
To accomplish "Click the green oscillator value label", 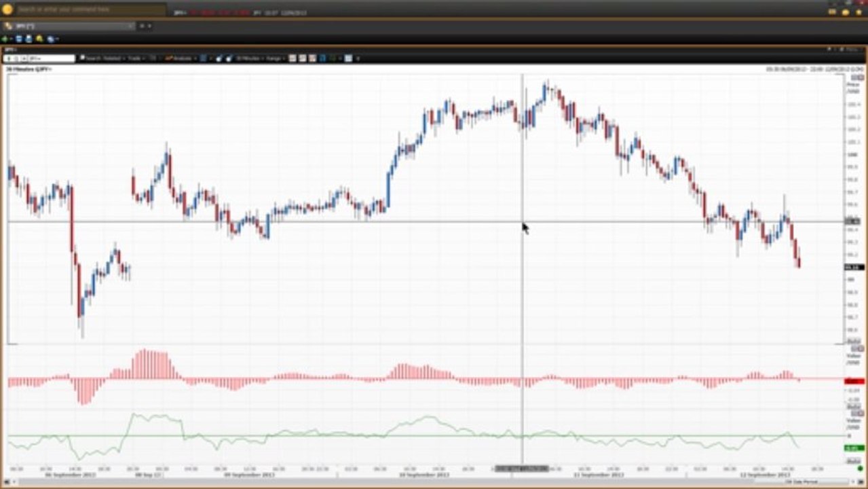I will click(853, 448).
